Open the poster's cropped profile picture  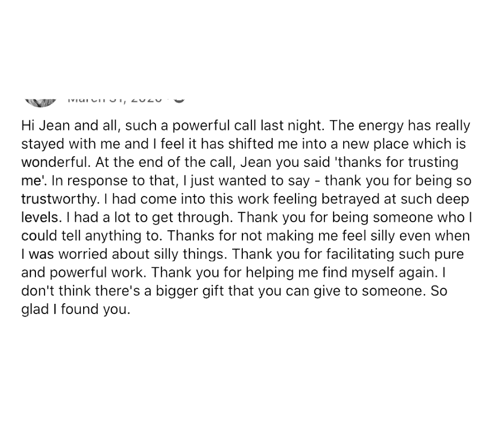[41, 102]
